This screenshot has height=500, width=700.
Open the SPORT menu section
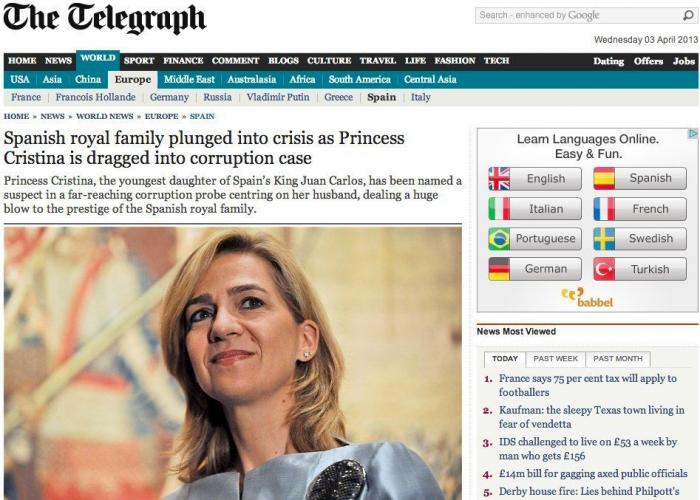pyautogui.click(x=139, y=61)
